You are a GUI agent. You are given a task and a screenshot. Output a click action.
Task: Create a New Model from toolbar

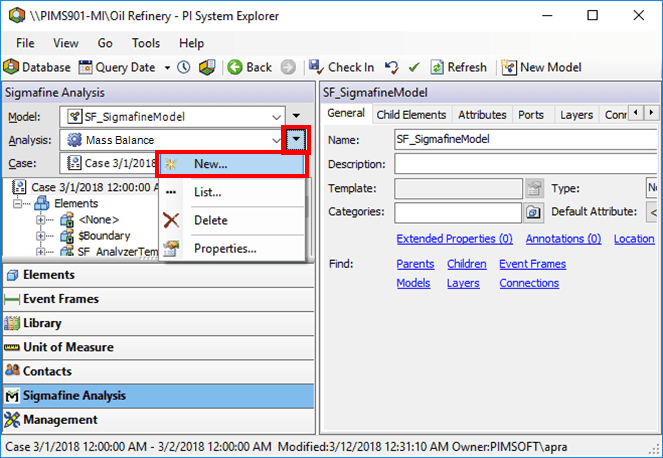541,67
